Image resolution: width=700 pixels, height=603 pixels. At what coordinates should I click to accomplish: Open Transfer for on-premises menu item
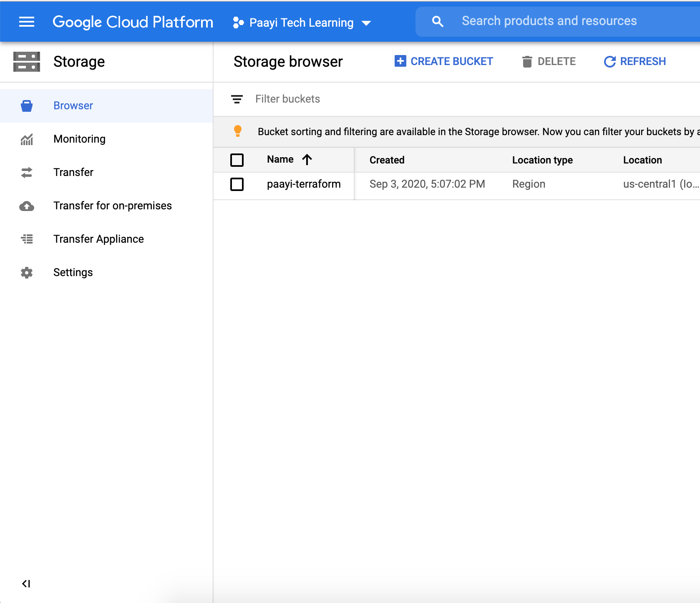(x=113, y=206)
